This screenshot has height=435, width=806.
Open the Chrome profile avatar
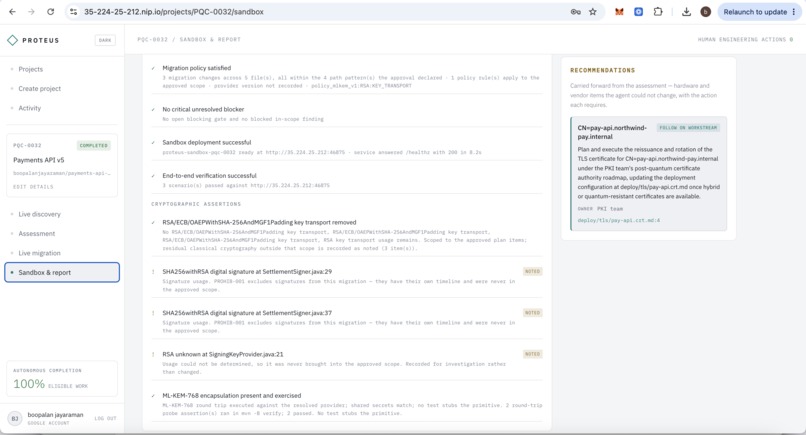[705, 12]
